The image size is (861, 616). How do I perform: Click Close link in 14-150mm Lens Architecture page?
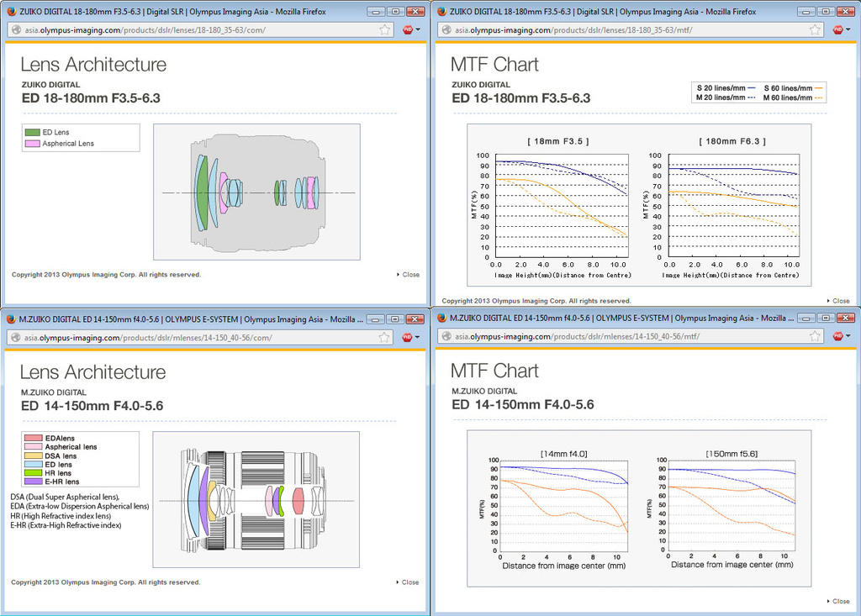(x=408, y=582)
